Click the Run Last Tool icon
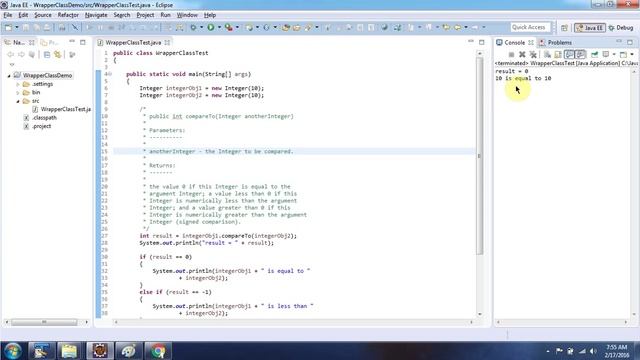This screenshot has height=360, width=640. (229, 27)
